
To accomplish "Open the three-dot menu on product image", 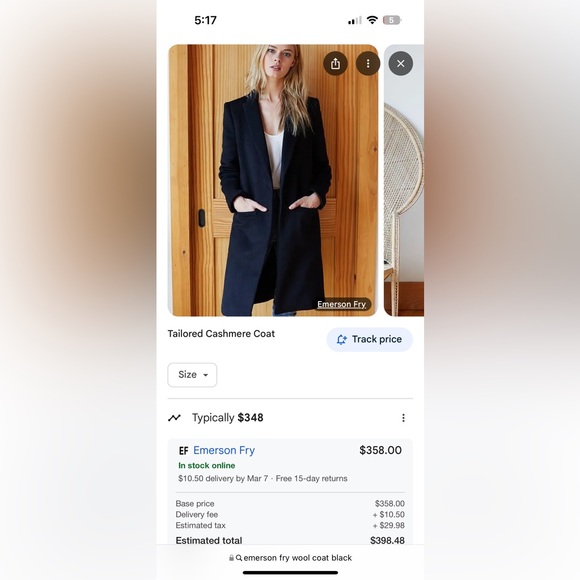I will (368, 64).
